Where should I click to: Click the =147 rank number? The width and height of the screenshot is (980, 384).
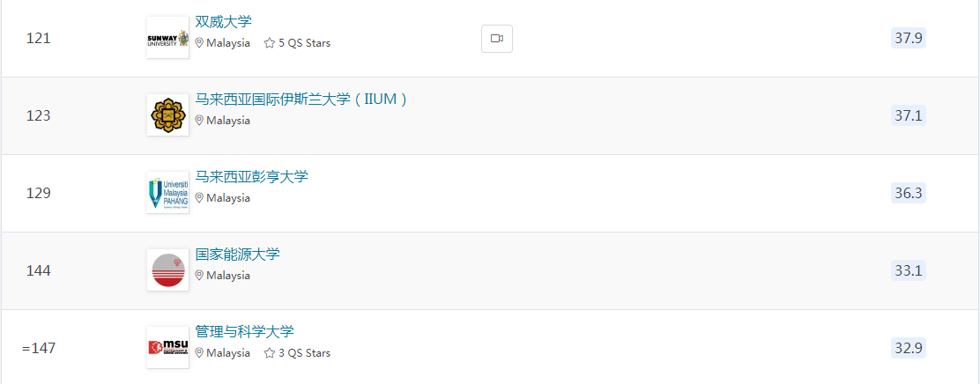(x=39, y=348)
